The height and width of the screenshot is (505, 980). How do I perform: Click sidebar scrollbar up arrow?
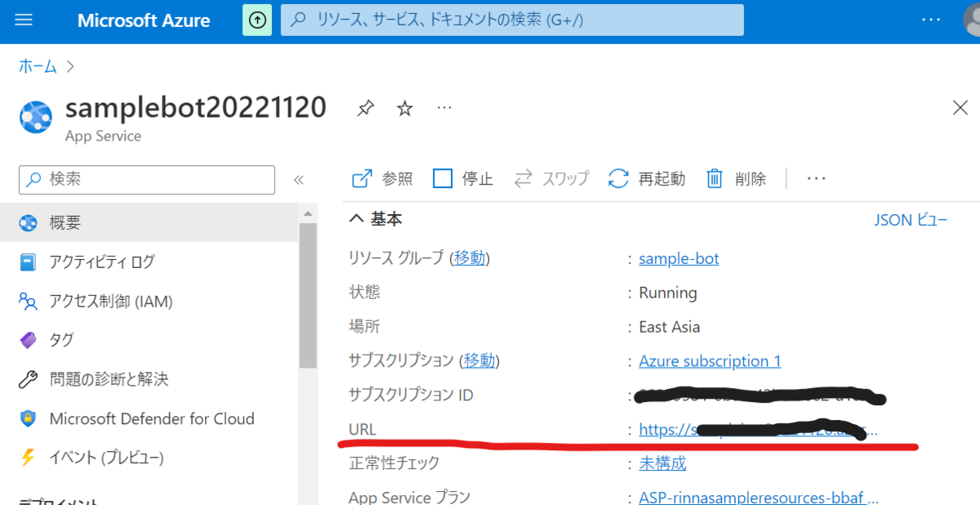click(308, 214)
